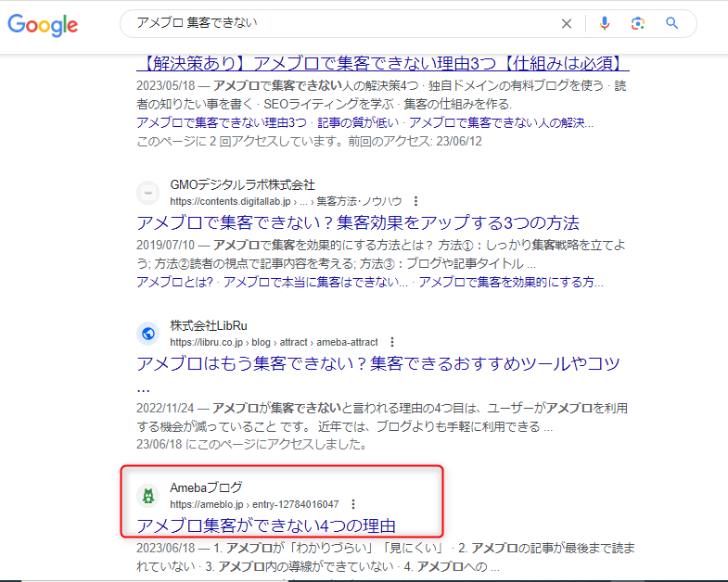Start voice search with microphone icon

(x=604, y=23)
